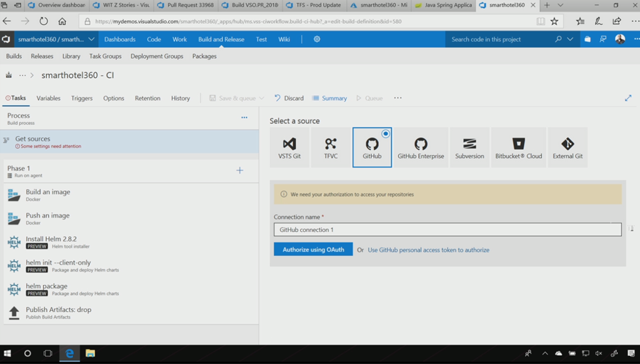This screenshot has width=640, height=364.
Task: Open the Triggers tab
Action: pyautogui.click(x=82, y=98)
